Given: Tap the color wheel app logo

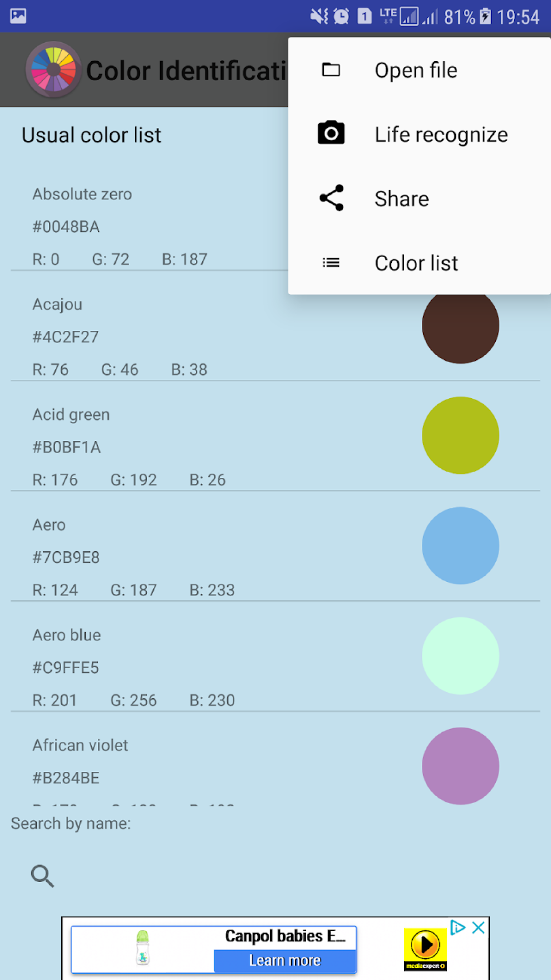Looking at the screenshot, I should point(54,69).
